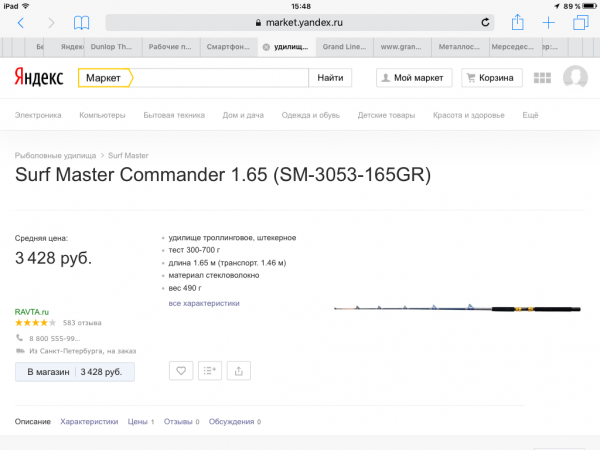The width and height of the screenshot is (600, 450).
Task: Share the product with share icon
Action: coord(239,371)
